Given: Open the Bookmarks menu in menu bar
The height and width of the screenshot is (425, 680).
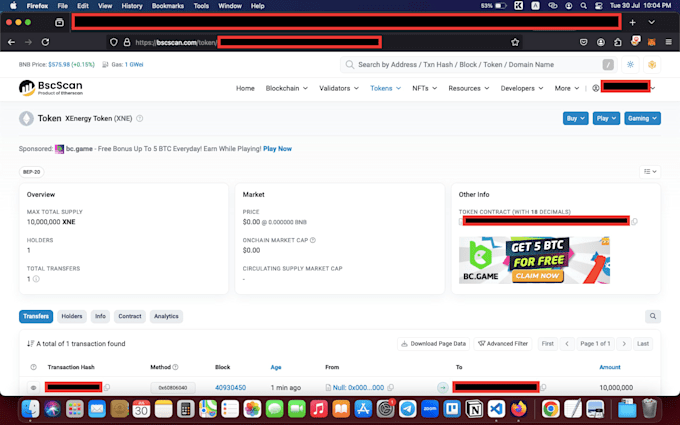Looking at the screenshot, I should (167, 6).
